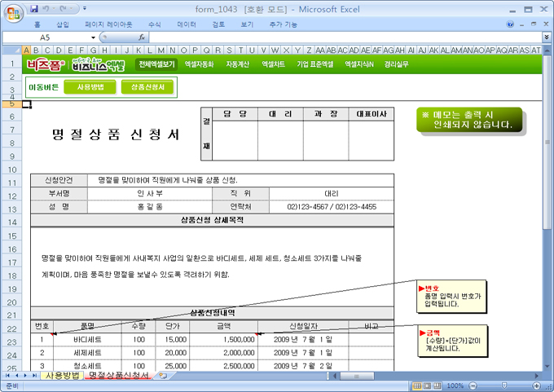Click 엑셀자동화 in green banner menu

click(x=199, y=64)
